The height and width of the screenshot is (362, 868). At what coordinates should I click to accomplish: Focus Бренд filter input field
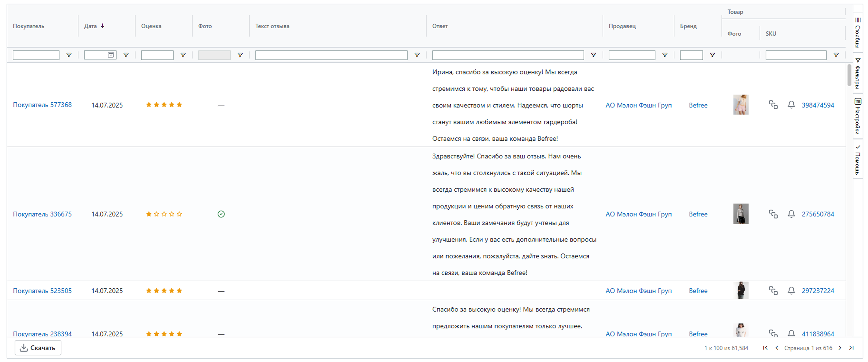pos(692,55)
